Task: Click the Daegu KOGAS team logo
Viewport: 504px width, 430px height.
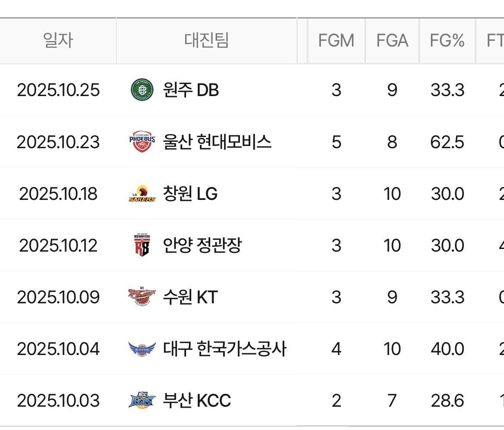Action: click(142, 349)
